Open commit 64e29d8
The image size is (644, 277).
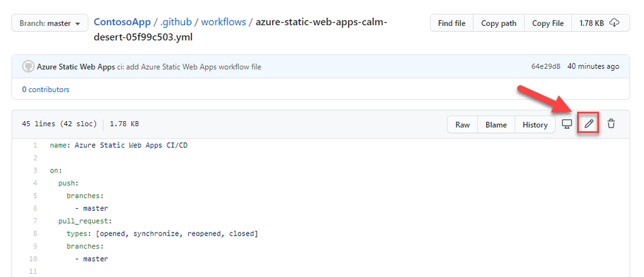pos(545,66)
